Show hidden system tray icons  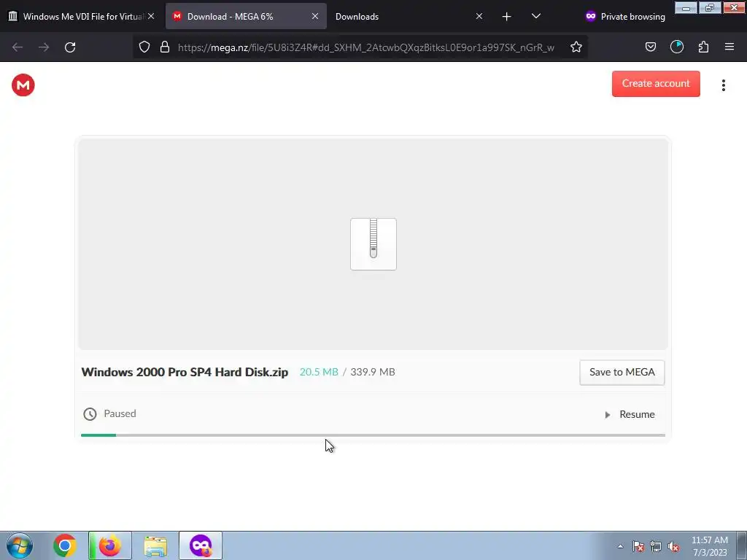pos(620,546)
